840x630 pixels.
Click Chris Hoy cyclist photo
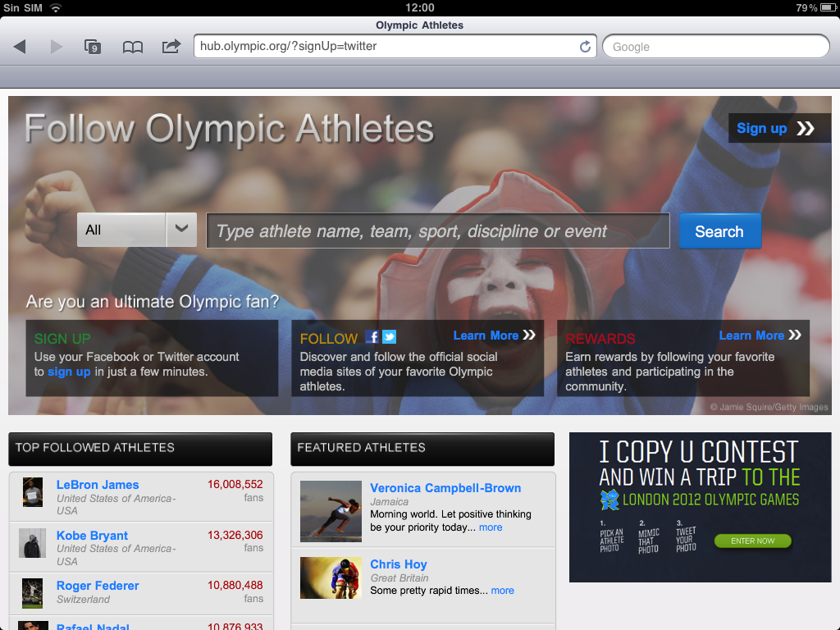coord(331,578)
